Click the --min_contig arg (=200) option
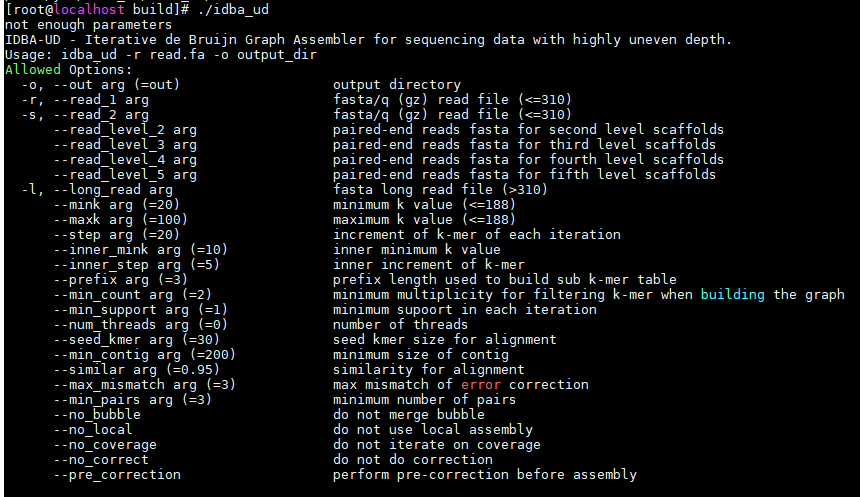Screen dimensions: 860x497 coord(145,354)
